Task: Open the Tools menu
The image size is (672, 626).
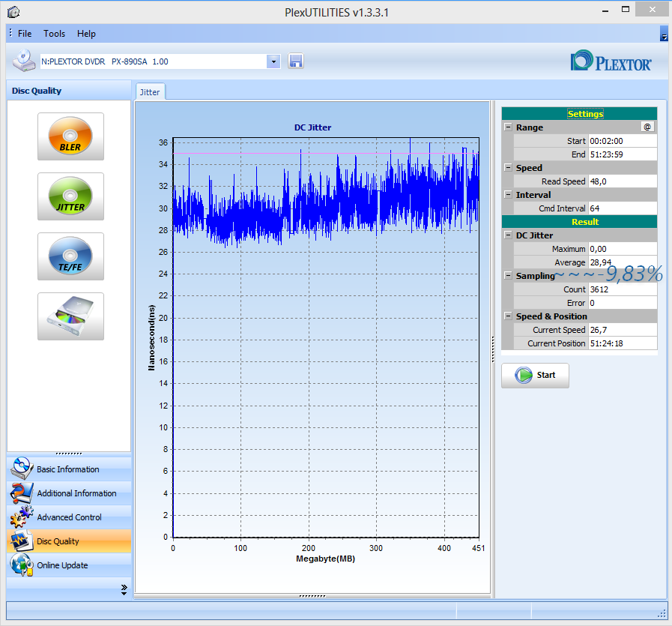Action: (54, 34)
